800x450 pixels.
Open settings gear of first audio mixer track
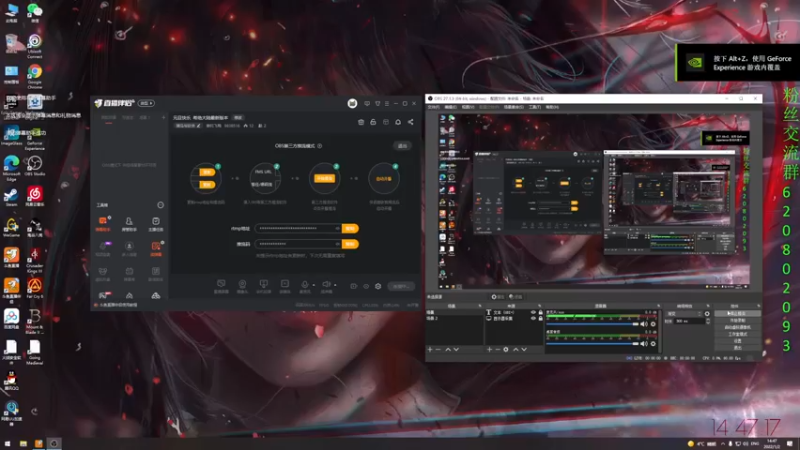pos(653,324)
